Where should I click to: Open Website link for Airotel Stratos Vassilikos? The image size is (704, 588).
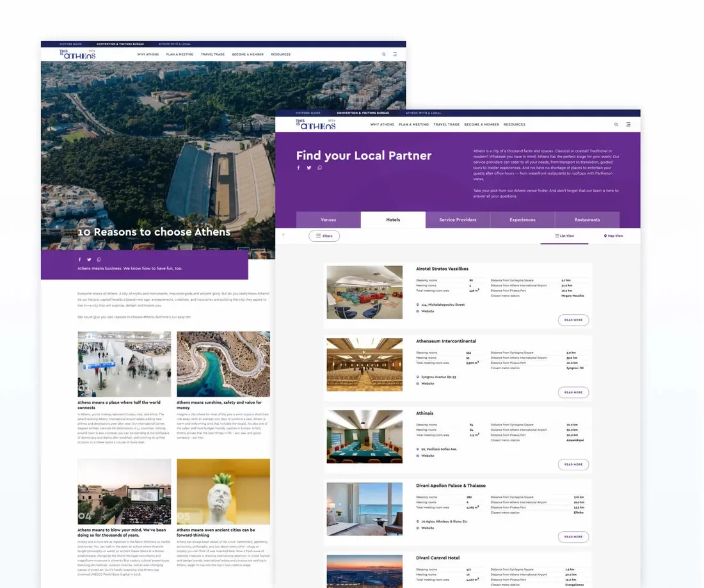point(428,312)
